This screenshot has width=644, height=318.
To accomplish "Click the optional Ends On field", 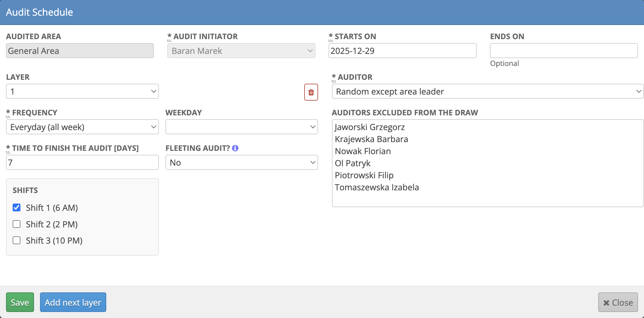I will pos(563,51).
